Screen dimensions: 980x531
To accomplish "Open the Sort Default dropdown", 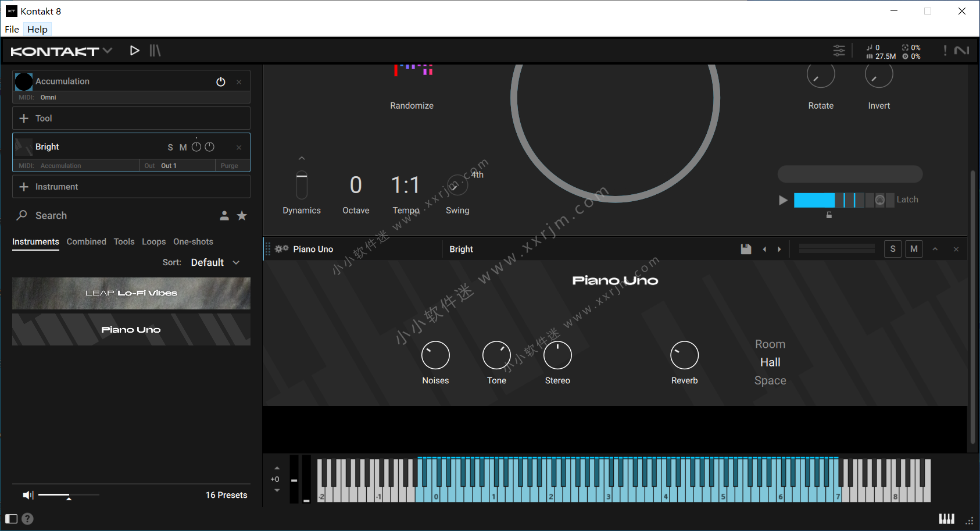I will pyautogui.click(x=215, y=262).
